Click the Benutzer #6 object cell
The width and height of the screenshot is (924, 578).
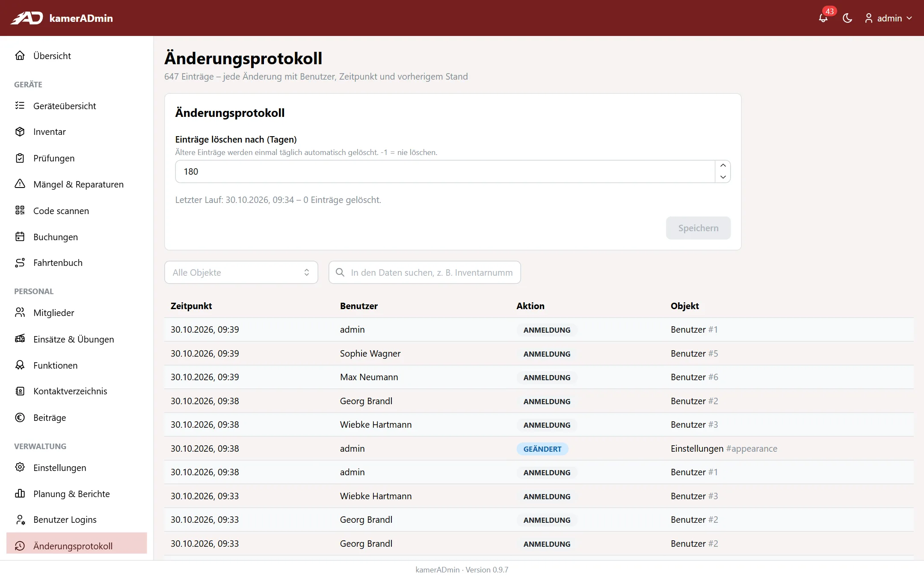pyautogui.click(x=694, y=377)
